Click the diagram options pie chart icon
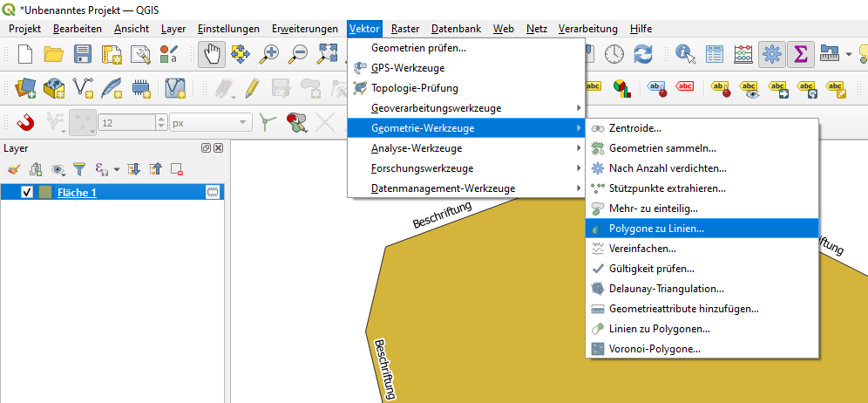Screen dimensions: 868x403 pos(621,87)
